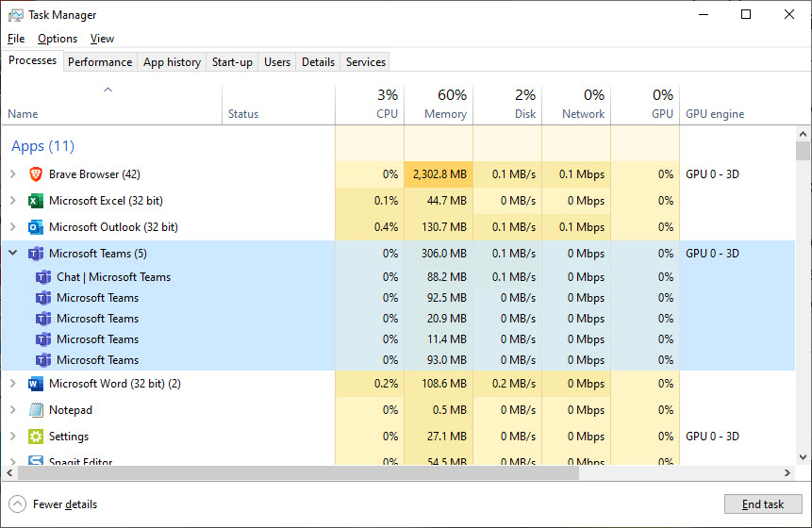Open the Start-up tab
This screenshot has height=528, width=812.
[x=232, y=62]
